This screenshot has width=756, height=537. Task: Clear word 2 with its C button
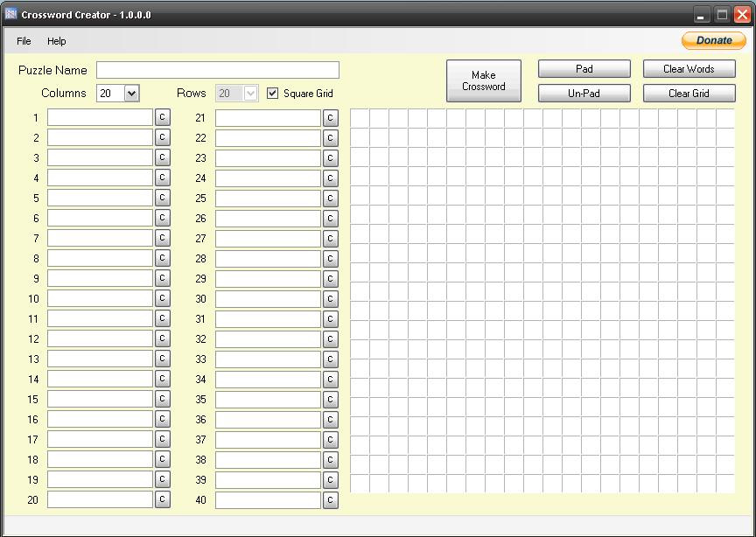pyautogui.click(x=163, y=137)
